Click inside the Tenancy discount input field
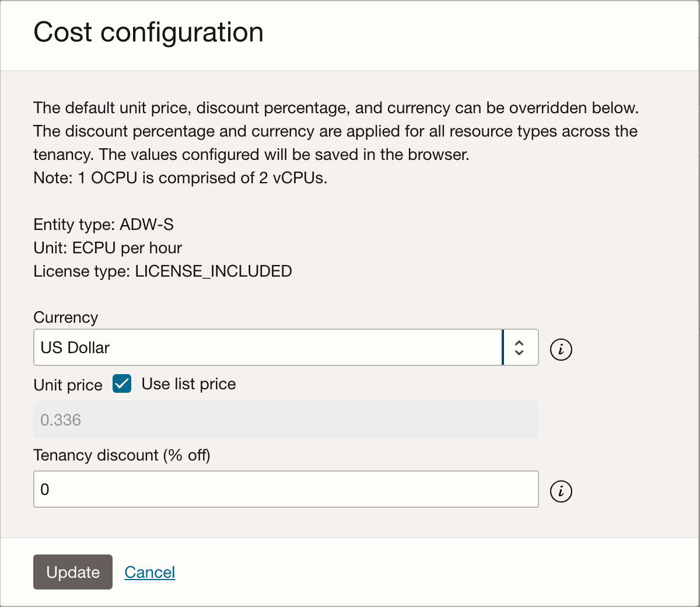Screen dimensions: 700x607 coord(286,489)
